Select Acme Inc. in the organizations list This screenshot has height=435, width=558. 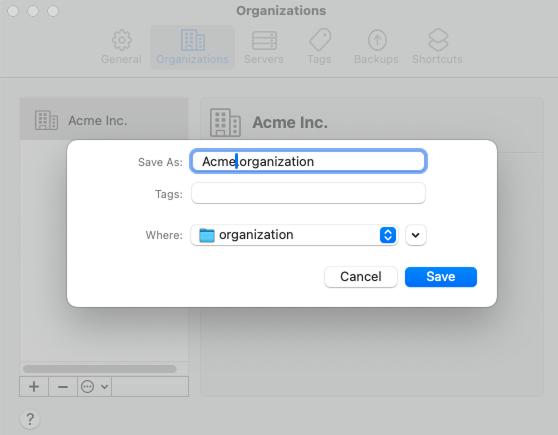tap(104, 120)
